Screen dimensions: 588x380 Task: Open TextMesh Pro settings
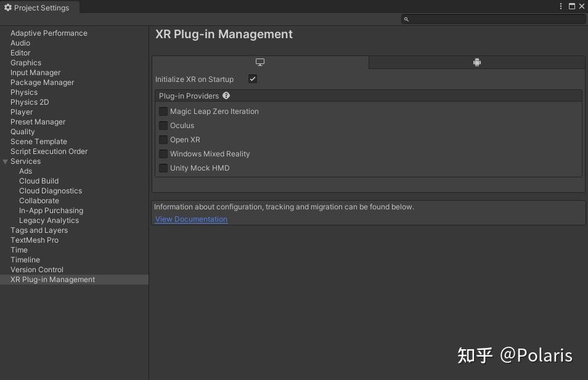[x=35, y=240]
